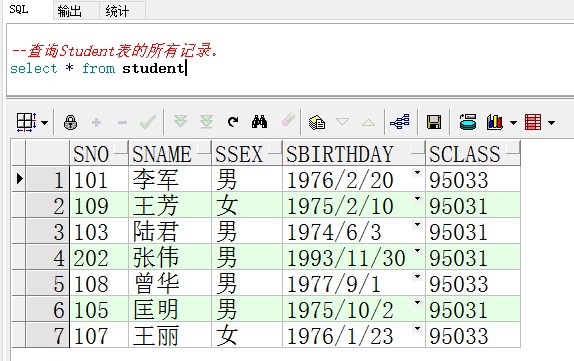This screenshot has width=574, height=361.
Task: Open date dropdown for 1977/9/1
Action: pos(417,277)
